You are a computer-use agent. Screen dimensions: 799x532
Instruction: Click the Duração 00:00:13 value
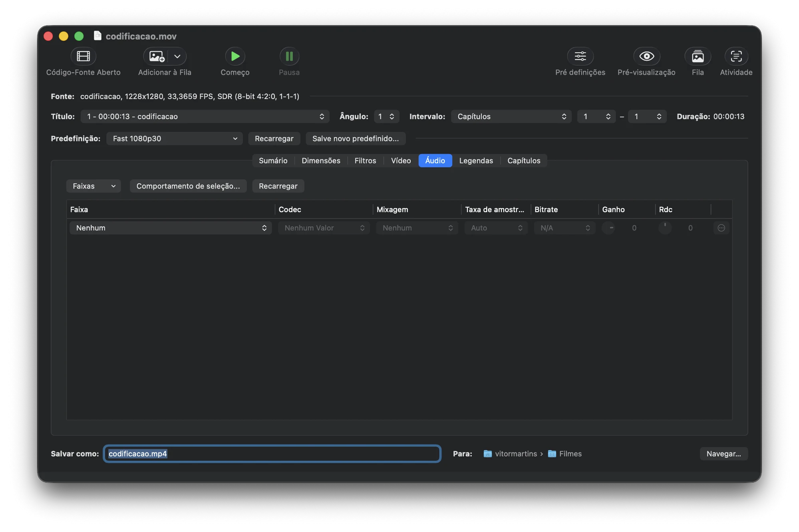point(729,117)
